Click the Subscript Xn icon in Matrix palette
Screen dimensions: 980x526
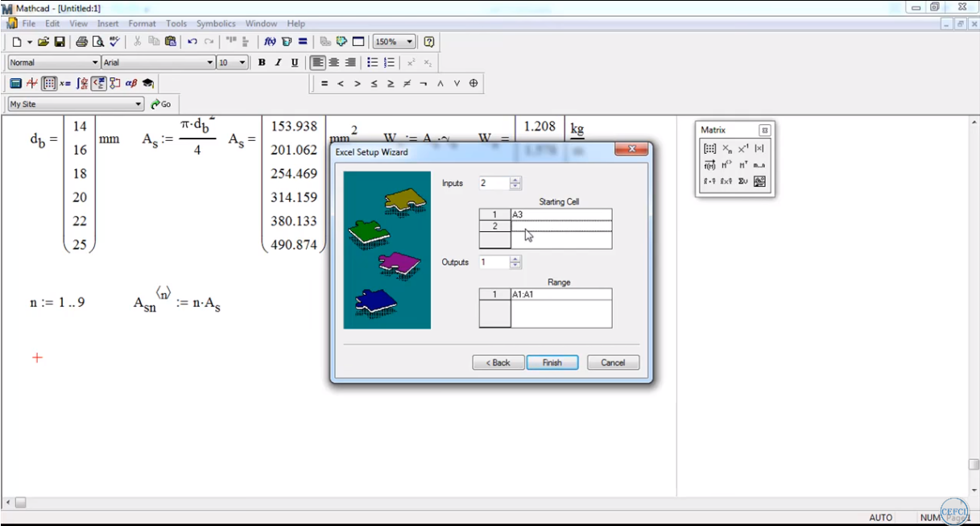pos(726,149)
